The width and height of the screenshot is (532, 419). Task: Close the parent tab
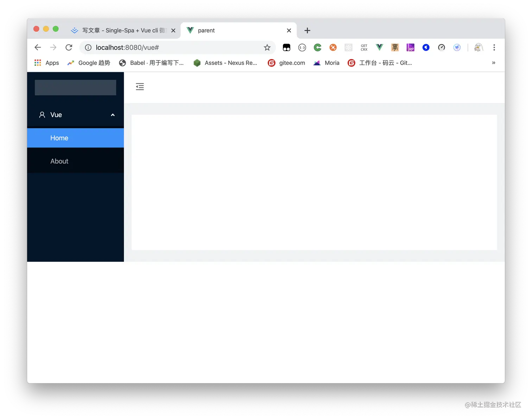289,31
